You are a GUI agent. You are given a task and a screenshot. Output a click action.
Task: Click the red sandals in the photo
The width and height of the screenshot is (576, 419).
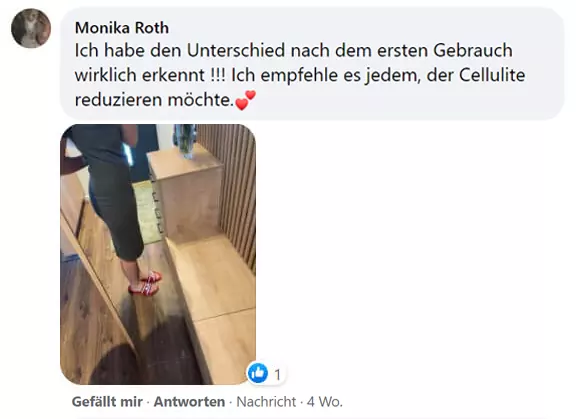pos(145,283)
